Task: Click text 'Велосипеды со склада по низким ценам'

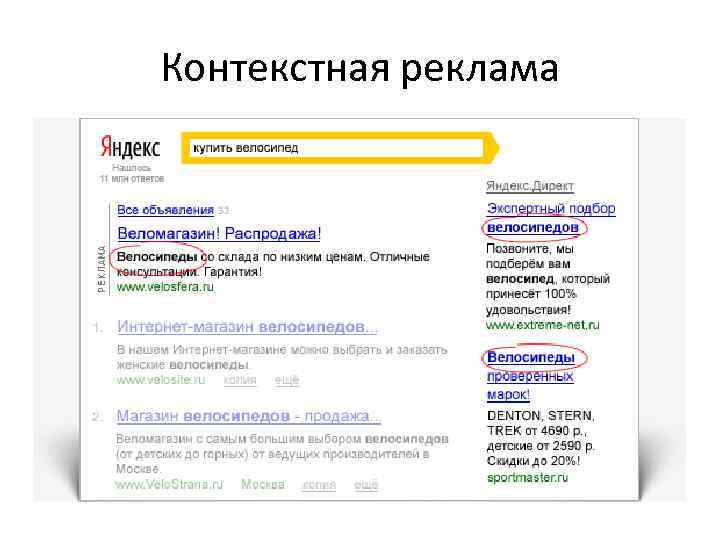Action: tap(239, 257)
